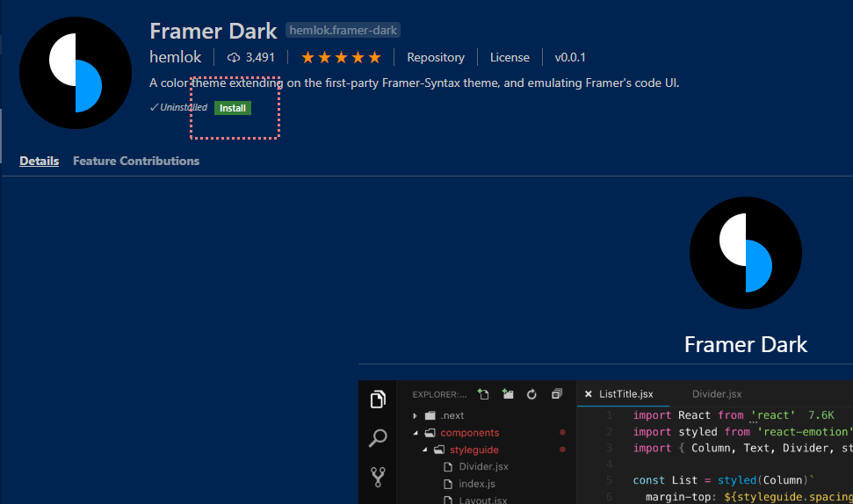Viewport: 853px width, 504px height.
Task: Click the Divider.jsx file icon
Action: pos(448,466)
